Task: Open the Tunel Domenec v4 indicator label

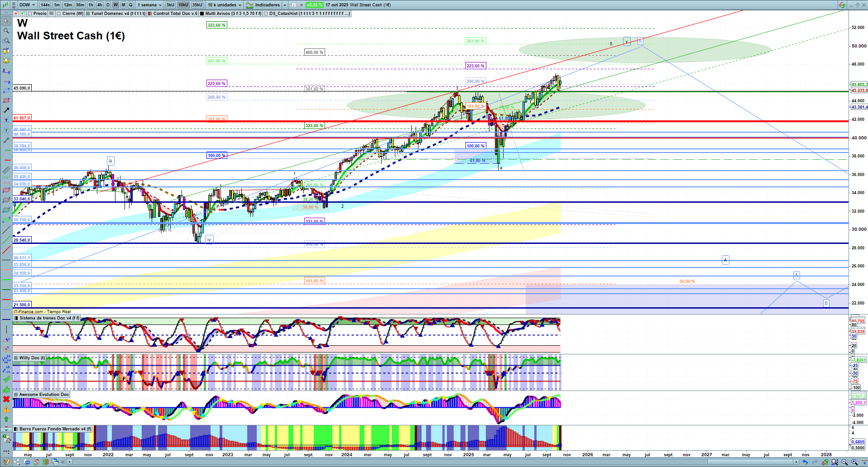Action: tap(118, 14)
